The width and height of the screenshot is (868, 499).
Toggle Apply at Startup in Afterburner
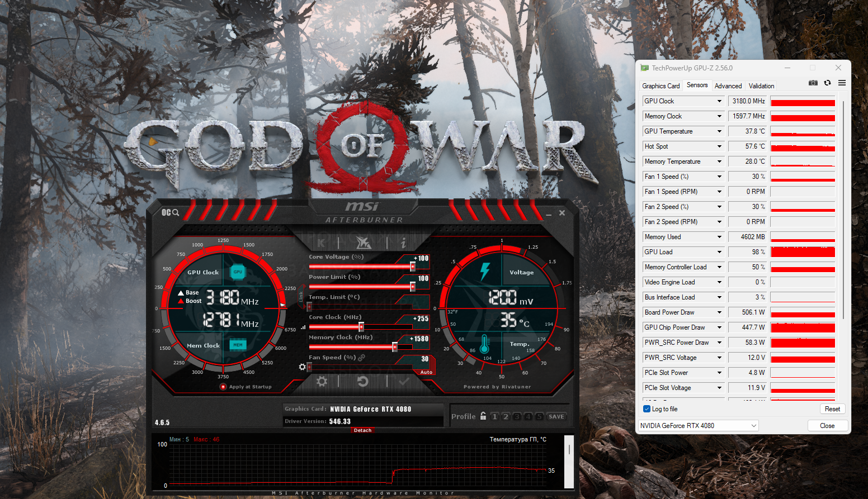(x=223, y=387)
